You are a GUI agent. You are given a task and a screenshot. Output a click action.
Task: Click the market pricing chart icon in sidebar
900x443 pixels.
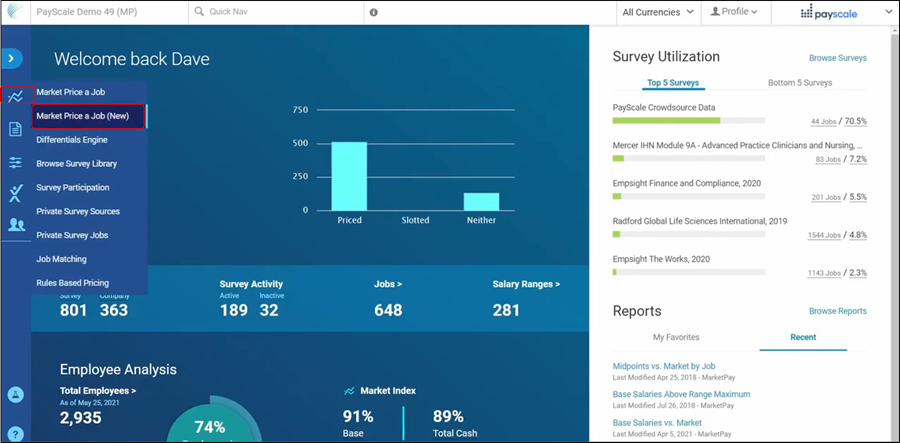(x=14, y=96)
